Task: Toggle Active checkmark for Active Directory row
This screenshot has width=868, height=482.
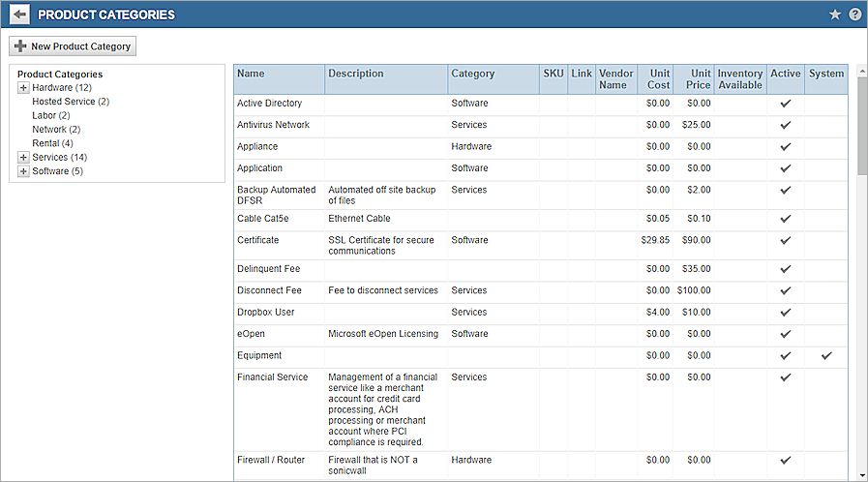Action: (x=786, y=104)
